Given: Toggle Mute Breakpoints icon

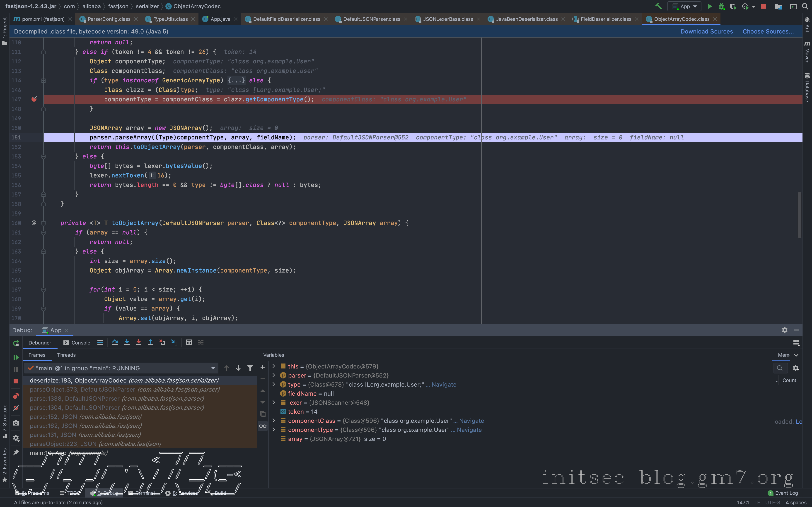Looking at the screenshot, I should pyautogui.click(x=16, y=408).
